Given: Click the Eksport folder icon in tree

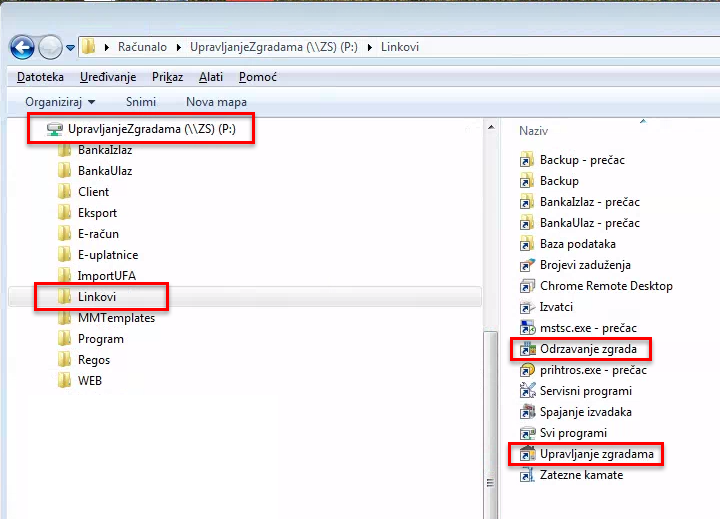Looking at the screenshot, I should click(x=65, y=213).
